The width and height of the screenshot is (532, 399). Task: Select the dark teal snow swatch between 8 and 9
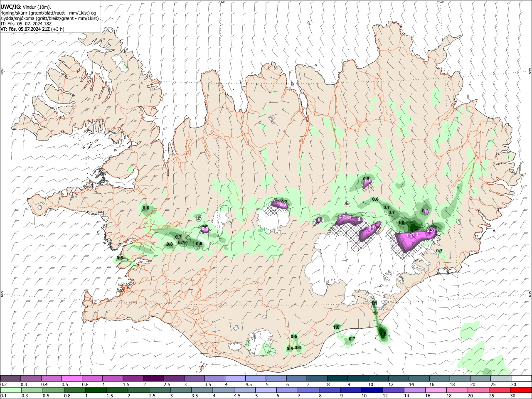(x=338, y=378)
